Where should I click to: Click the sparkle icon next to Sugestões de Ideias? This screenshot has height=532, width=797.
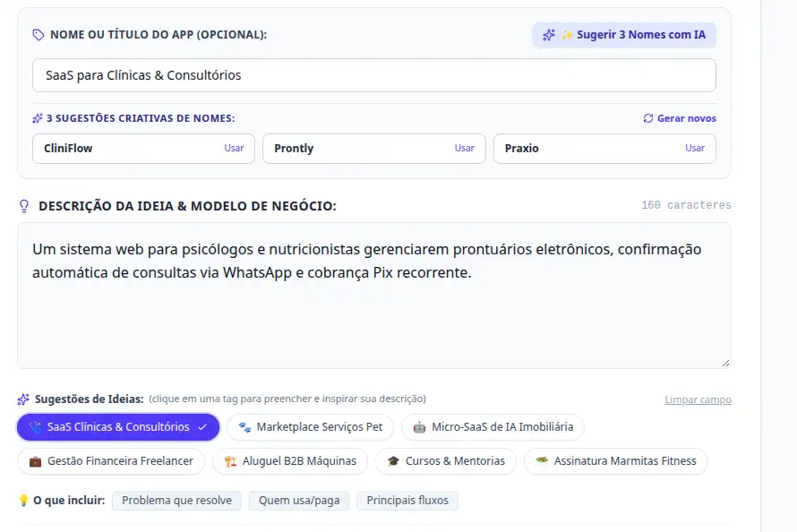pyautogui.click(x=23, y=399)
